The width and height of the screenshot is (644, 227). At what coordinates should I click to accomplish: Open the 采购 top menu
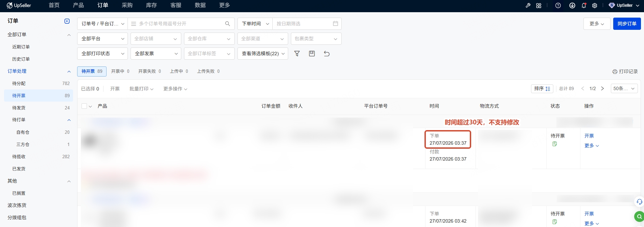[x=127, y=5]
